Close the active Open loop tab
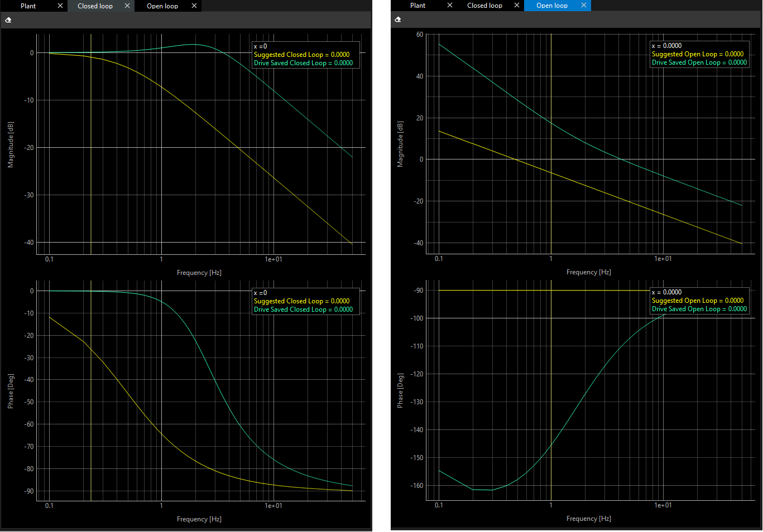 (584, 6)
